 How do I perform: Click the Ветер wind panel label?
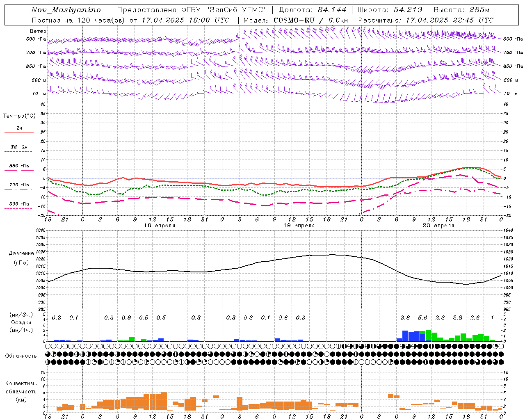(x=38, y=31)
